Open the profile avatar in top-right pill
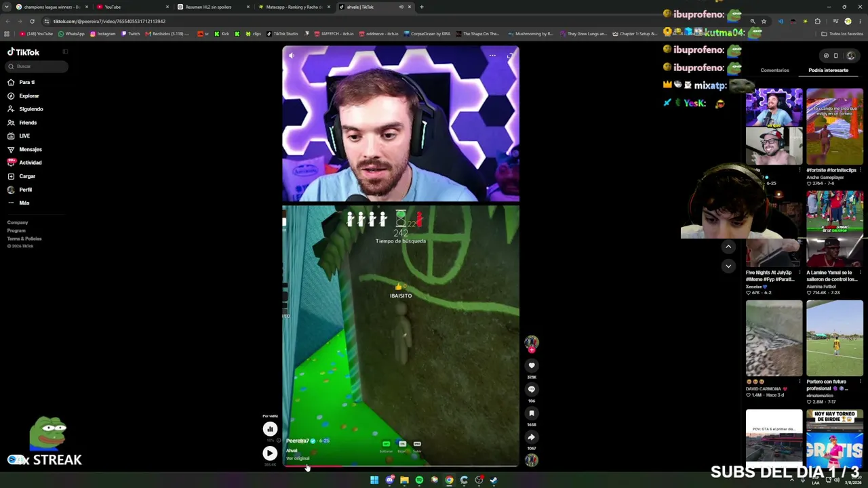 point(851,56)
